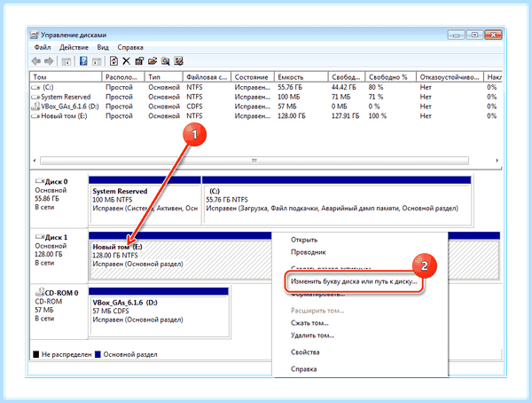Open the Properties toolbar icon
Screen dimensions: 532x403
pyautogui.click(x=139, y=61)
